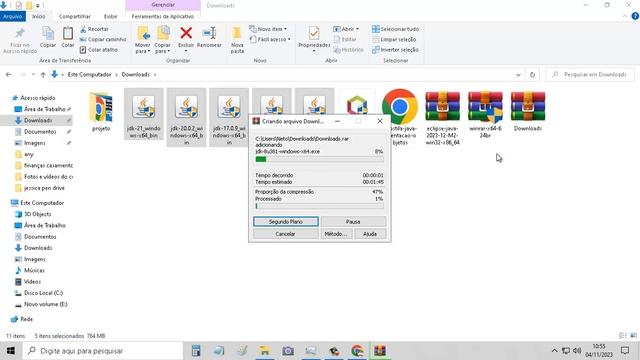
Task: Select the Chrome HTML file icon
Action: point(400,107)
